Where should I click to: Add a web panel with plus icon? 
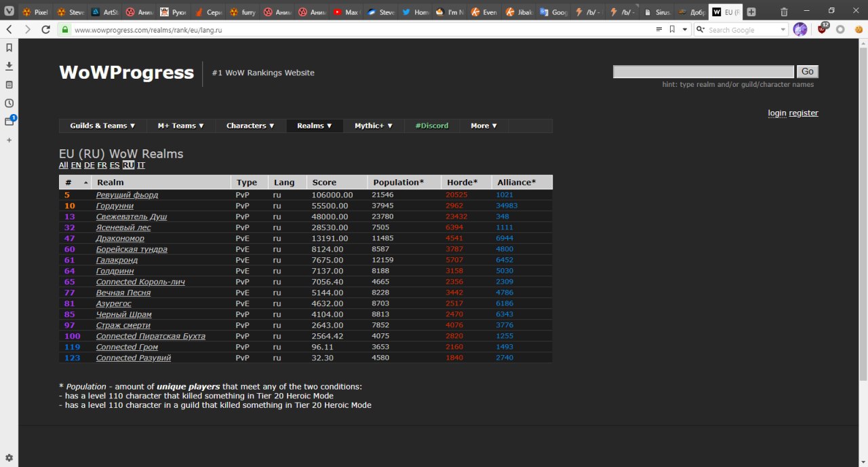coord(9,140)
